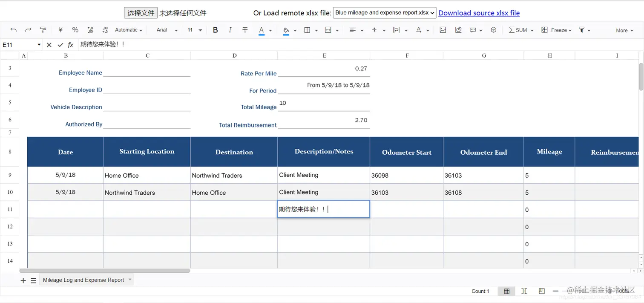The image size is (644, 303).
Task: Click the vertical scrollbar thumb
Action: (x=641, y=77)
